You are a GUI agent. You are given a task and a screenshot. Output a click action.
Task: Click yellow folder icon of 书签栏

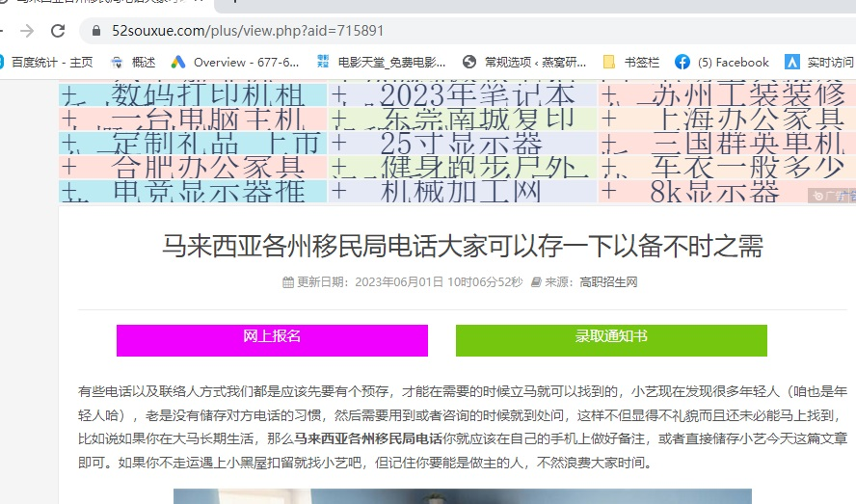[609, 63]
